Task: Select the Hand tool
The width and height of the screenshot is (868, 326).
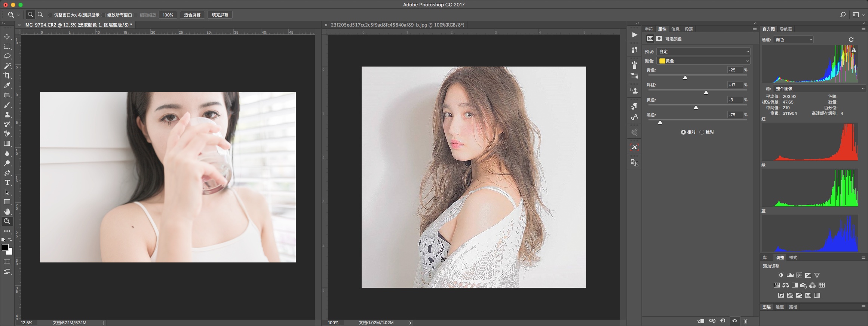Action: 7,212
